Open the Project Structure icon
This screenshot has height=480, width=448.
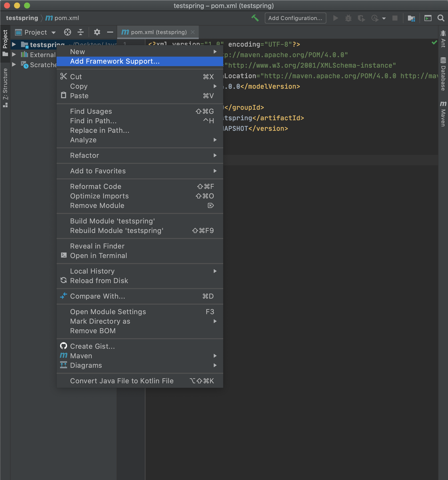[x=411, y=18]
